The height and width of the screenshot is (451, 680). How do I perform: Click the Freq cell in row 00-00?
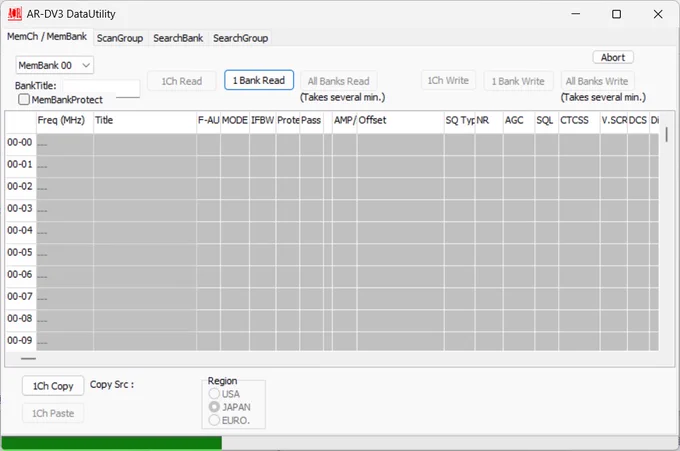point(65,144)
